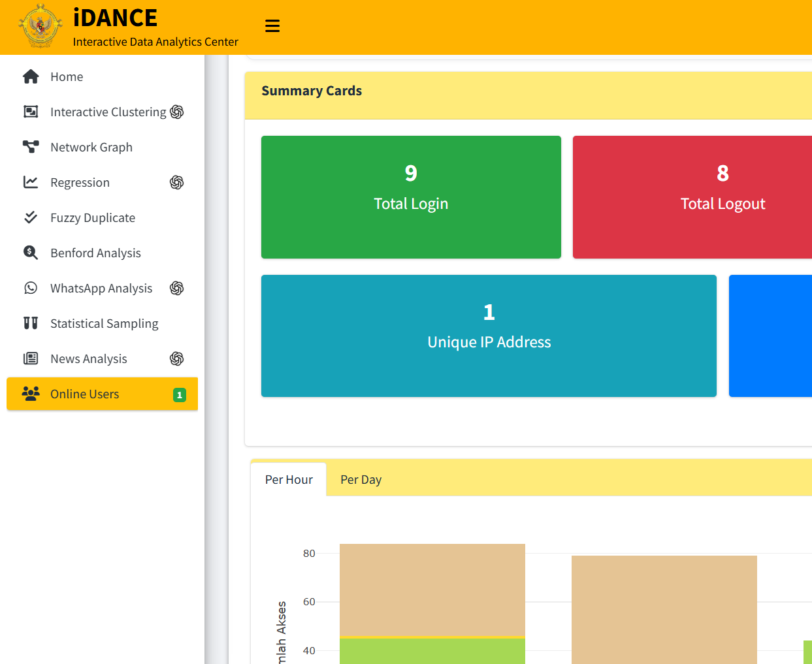Switch to the Per Day tab

361,480
